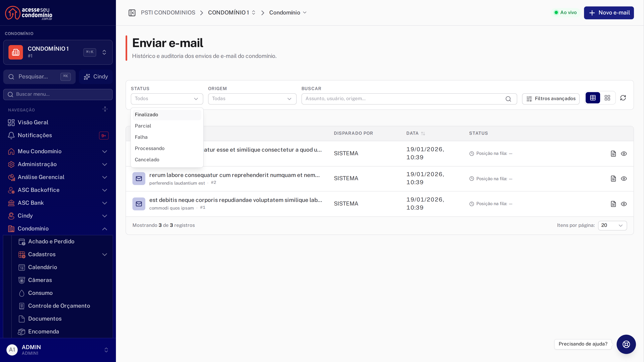Open Notificações in the sidebar
This screenshot has height=362, width=644.
[58, 135]
